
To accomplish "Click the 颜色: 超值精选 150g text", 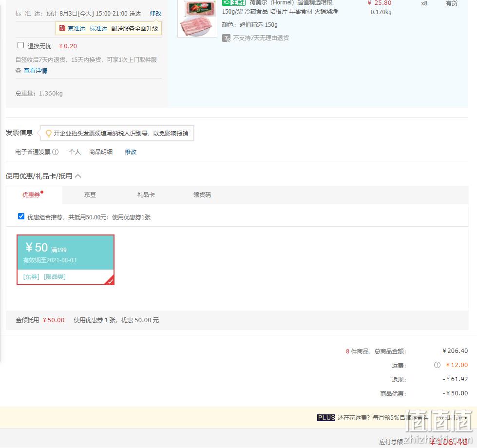I will click(250, 25).
